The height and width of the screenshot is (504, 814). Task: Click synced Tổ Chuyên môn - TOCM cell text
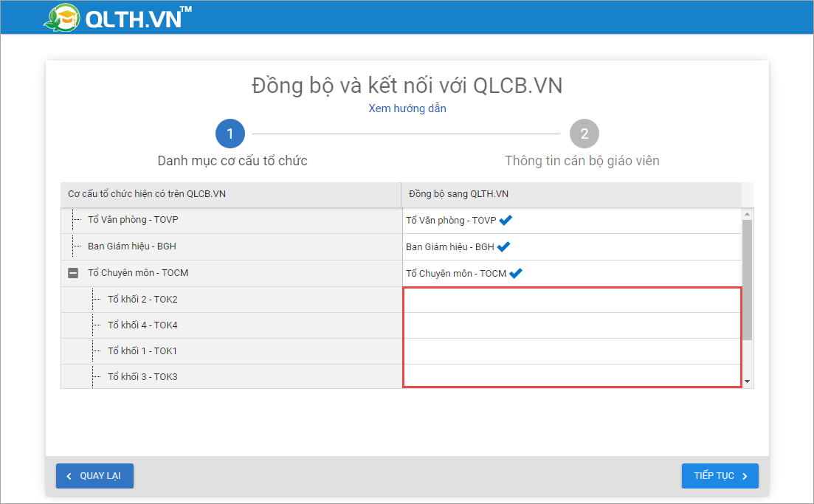point(456,274)
